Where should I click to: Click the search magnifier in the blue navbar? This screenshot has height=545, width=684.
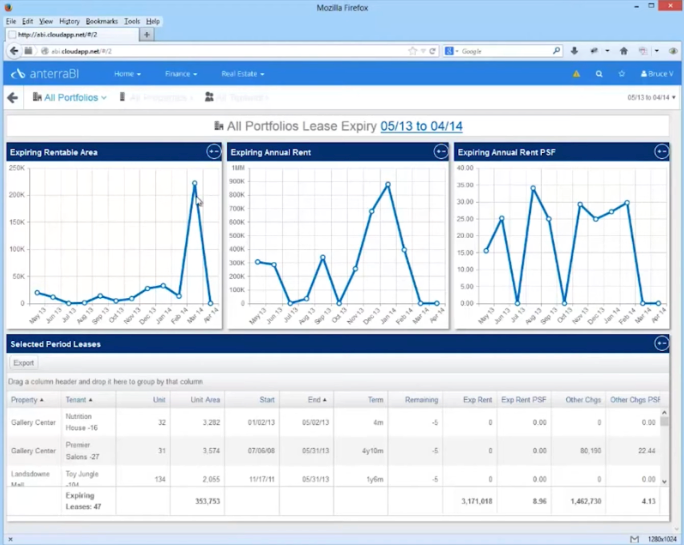point(599,74)
